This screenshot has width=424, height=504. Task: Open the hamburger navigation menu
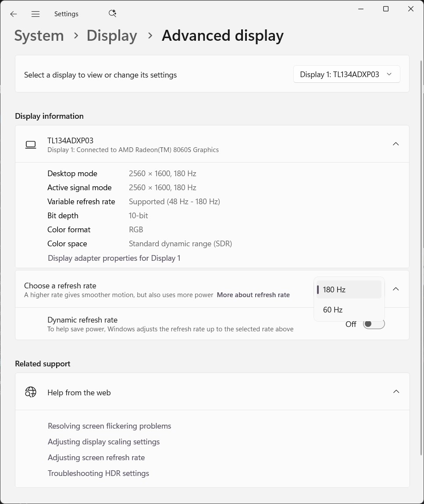36,14
